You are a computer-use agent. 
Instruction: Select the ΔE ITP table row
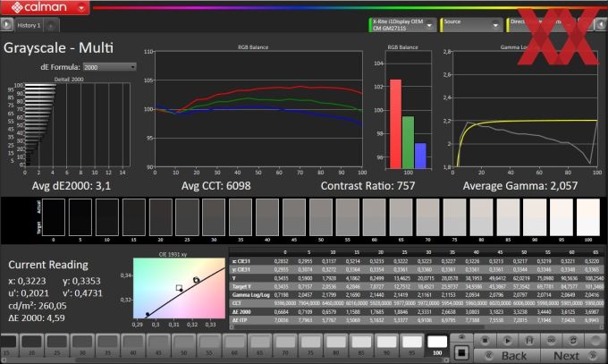click(x=417, y=320)
